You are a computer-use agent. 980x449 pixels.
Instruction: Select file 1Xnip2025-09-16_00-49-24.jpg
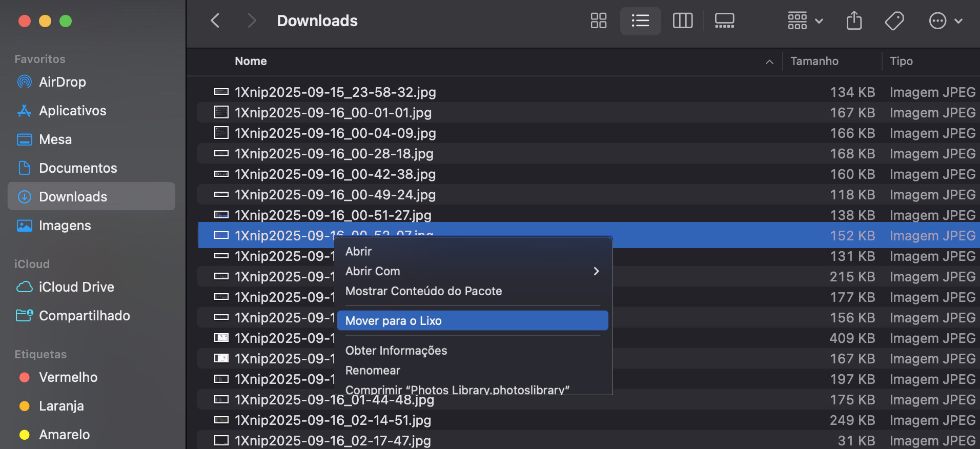click(335, 195)
